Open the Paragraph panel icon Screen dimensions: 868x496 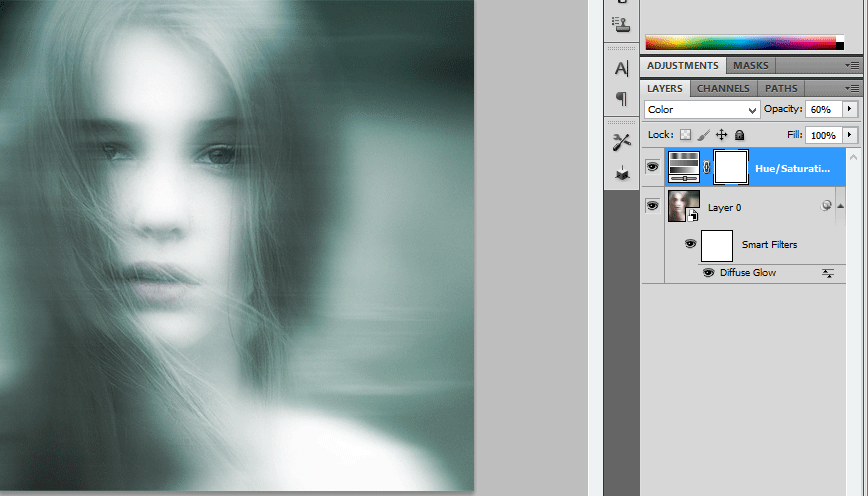[x=622, y=99]
